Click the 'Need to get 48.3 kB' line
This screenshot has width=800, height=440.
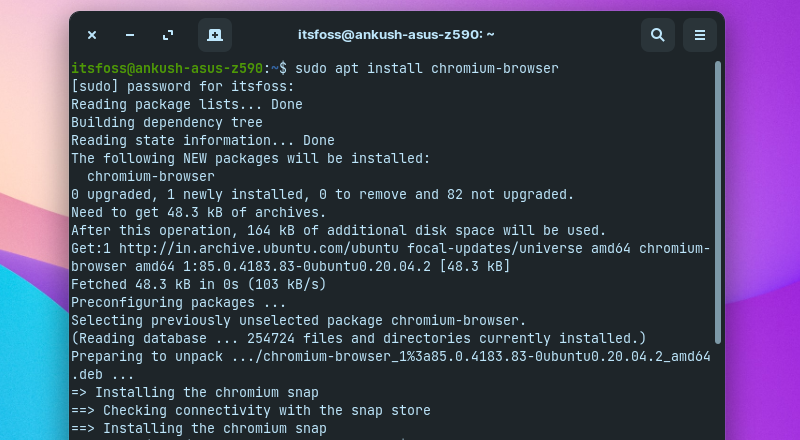pyautogui.click(x=199, y=212)
